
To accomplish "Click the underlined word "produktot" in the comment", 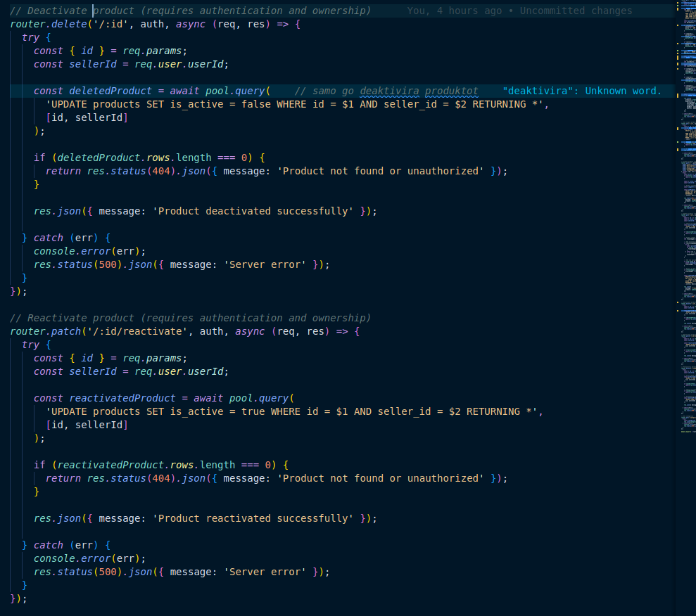I will [451, 91].
